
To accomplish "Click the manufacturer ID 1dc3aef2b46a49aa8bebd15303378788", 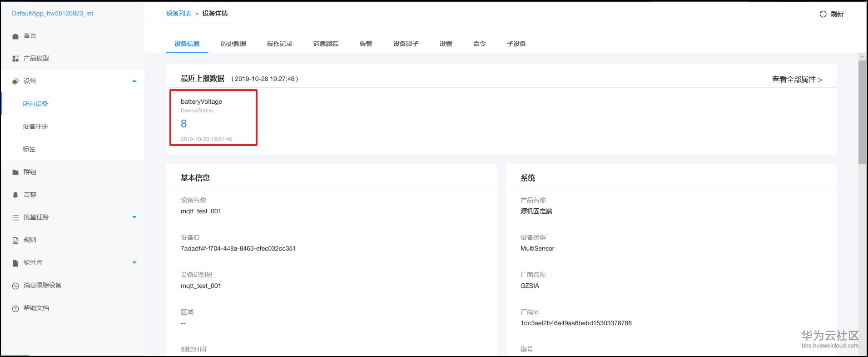I will [576, 323].
